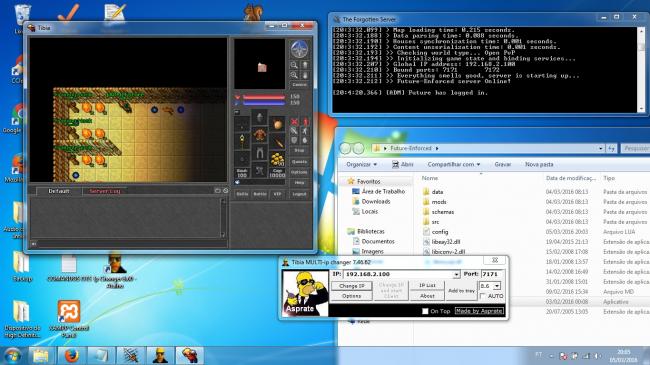Open Downloads in the Explorer sidebar
The height and width of the screenshot is (365, 650).
tap(376, 201)
